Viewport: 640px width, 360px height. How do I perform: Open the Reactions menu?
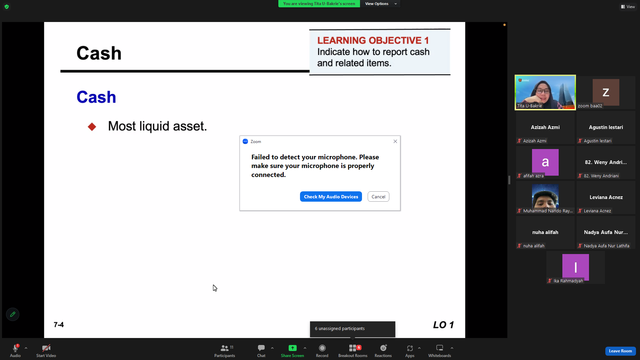pos(383,350)
